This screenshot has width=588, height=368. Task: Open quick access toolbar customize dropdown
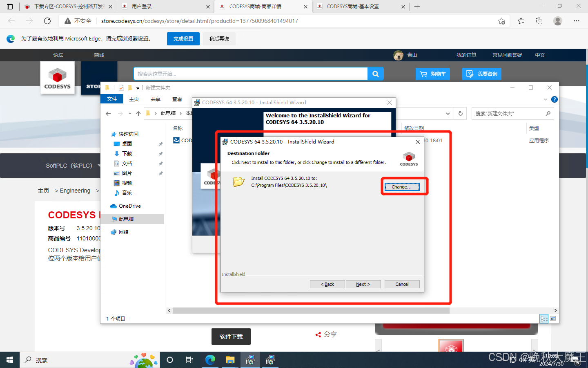(x=138, y=88)
